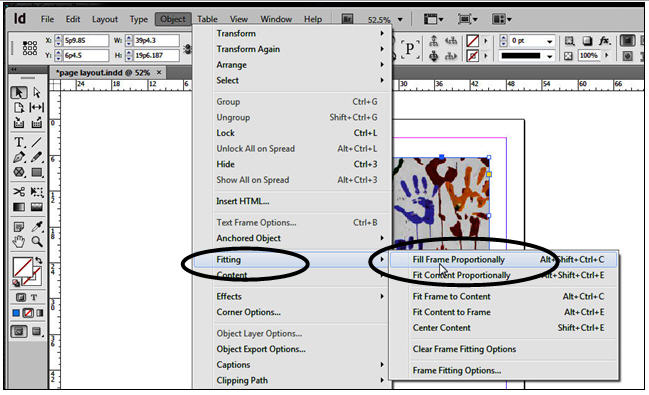649x395 pixels.
Task: Select the Pen tool
Action: 19,157
